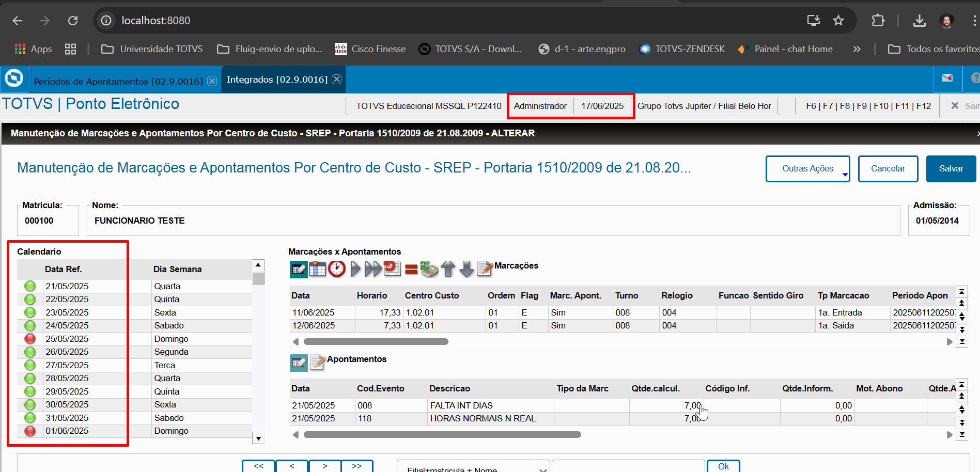Select the 11/06/2025 marcação row
Screen dimensions: 980x472
pos(623,312)
